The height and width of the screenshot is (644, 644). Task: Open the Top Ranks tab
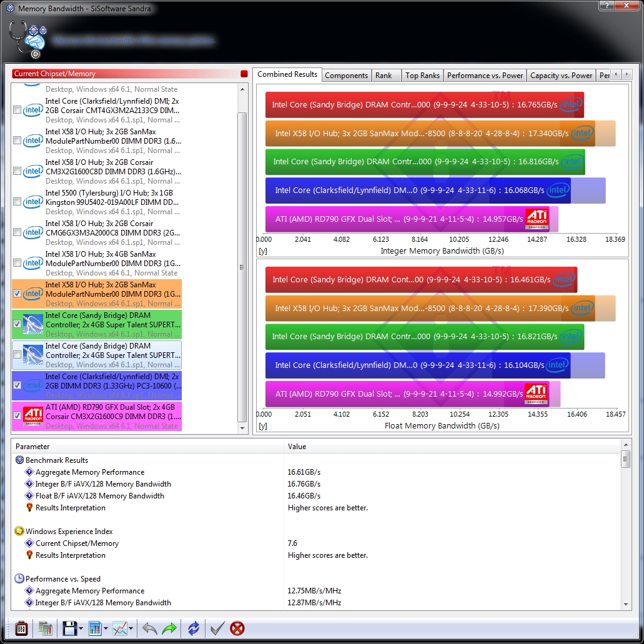coord(422,75)
